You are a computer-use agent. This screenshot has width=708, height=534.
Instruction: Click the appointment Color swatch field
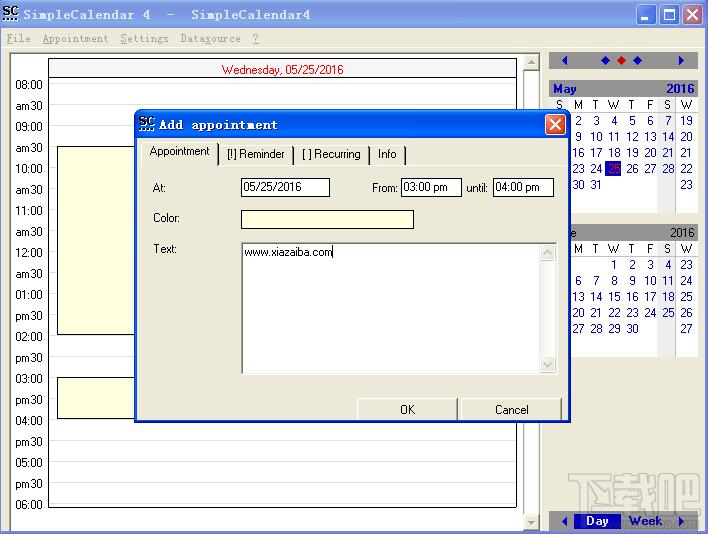[x=327, y=219]
